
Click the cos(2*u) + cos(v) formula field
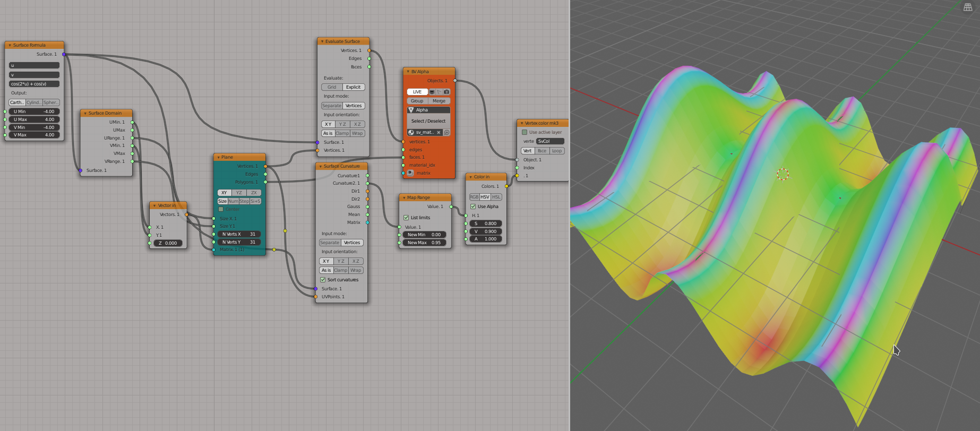pos(35,84)
